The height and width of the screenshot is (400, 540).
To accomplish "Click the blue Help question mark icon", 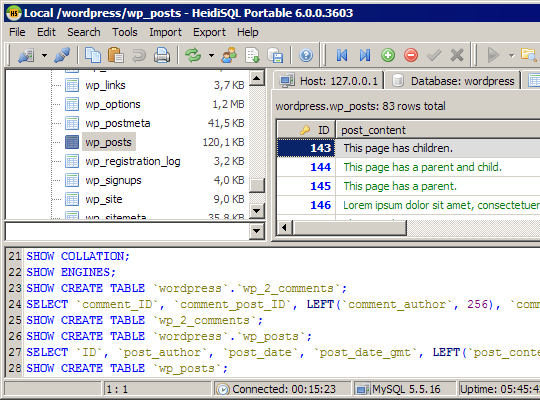I will 306,55.
